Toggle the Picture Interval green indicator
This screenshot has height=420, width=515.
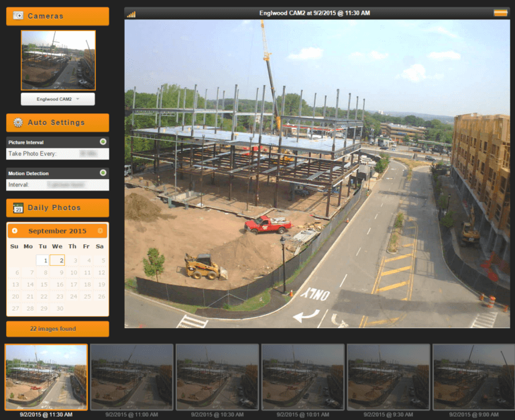pyautogui.click(x=103, y=142)
